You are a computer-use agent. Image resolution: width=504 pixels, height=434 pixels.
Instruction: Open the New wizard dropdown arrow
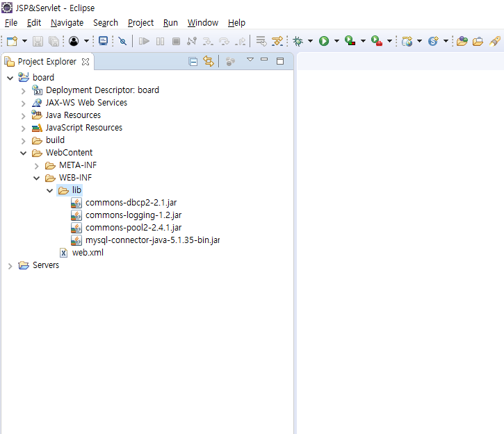point(24,41)
